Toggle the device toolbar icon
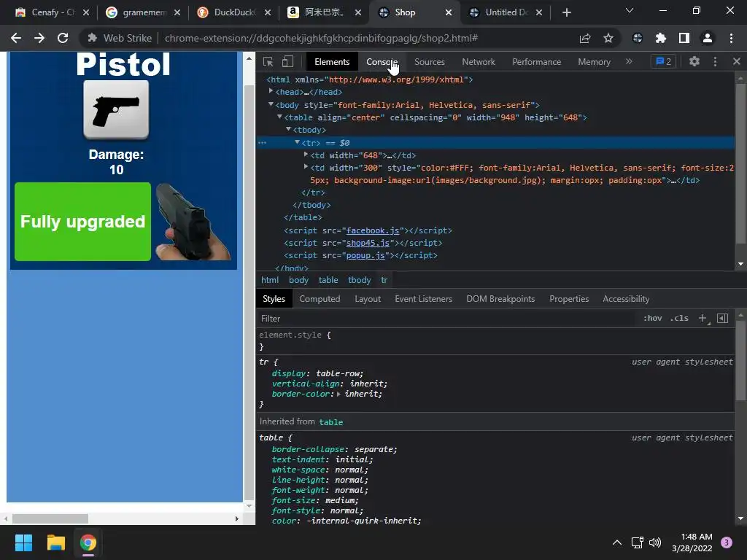The width and height of the screenshot is (747, 560). 287,61
